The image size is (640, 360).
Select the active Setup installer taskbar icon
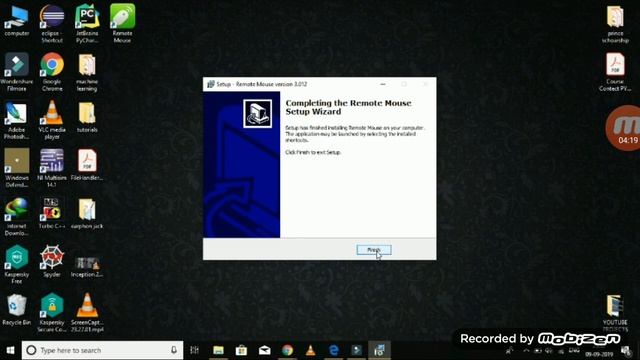click(380, 350)
